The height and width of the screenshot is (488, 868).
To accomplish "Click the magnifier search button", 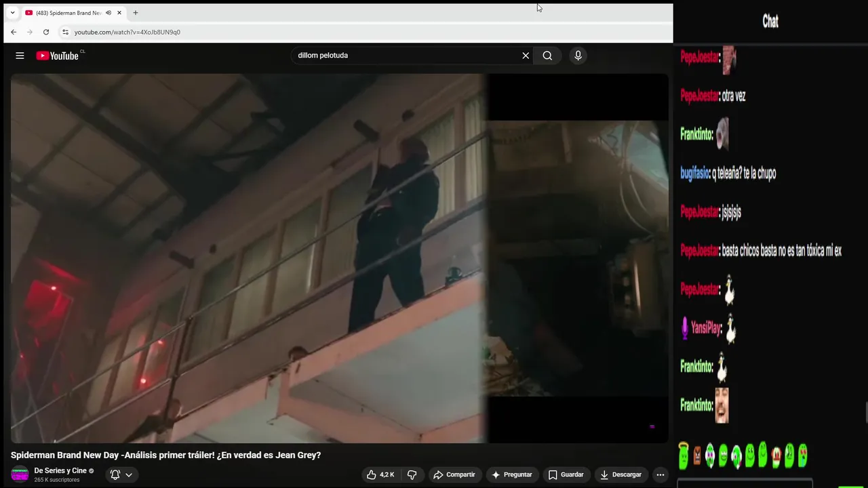I will [x=547, y=56].
